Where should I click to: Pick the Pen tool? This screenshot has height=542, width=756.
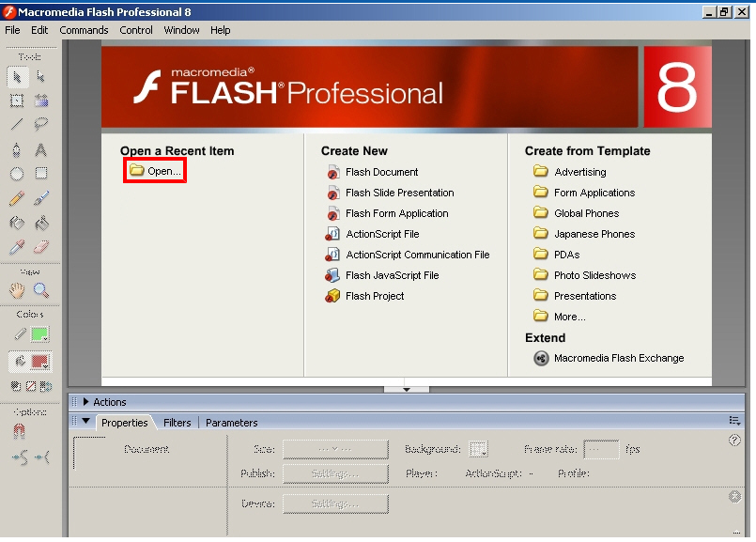coord(17,150)
